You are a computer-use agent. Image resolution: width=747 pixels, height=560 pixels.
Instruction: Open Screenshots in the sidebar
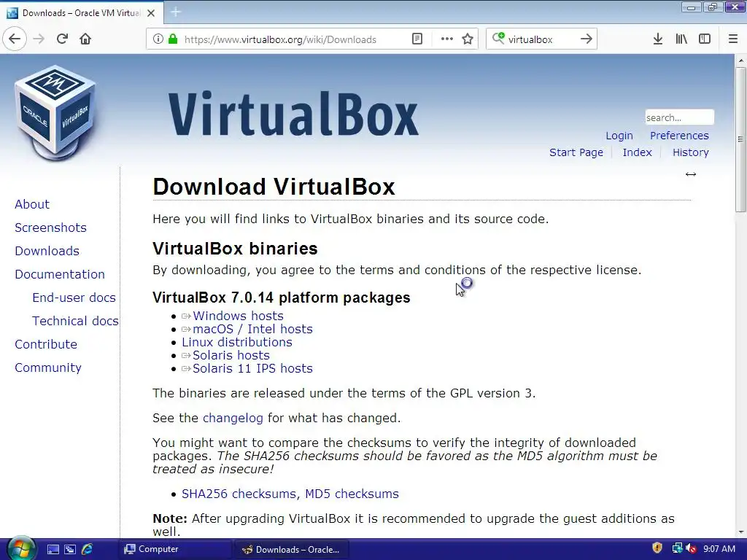coord(50,227)
